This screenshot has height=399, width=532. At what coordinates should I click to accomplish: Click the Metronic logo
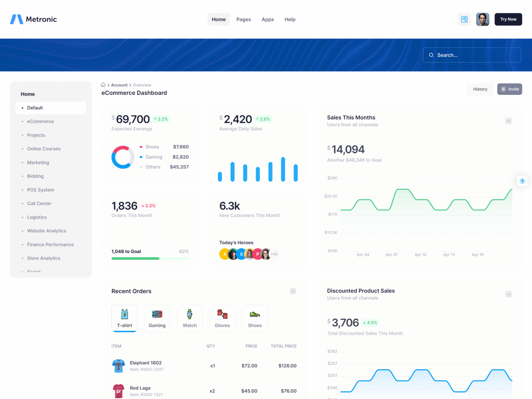(x=34, y=20)
